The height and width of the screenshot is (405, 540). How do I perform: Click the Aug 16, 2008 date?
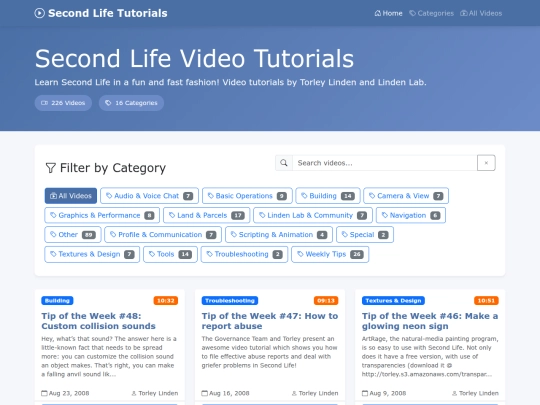pyautogui.click(x=226, y=393)
